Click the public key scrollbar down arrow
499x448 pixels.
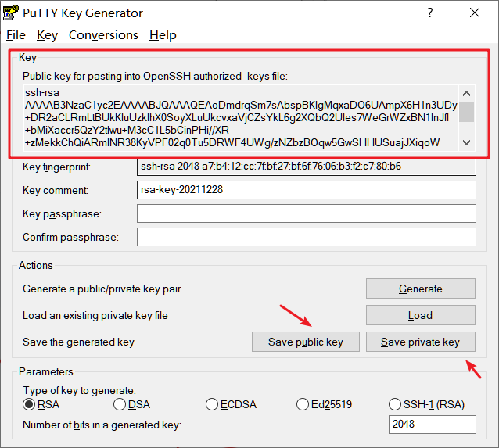pos(466,142)
